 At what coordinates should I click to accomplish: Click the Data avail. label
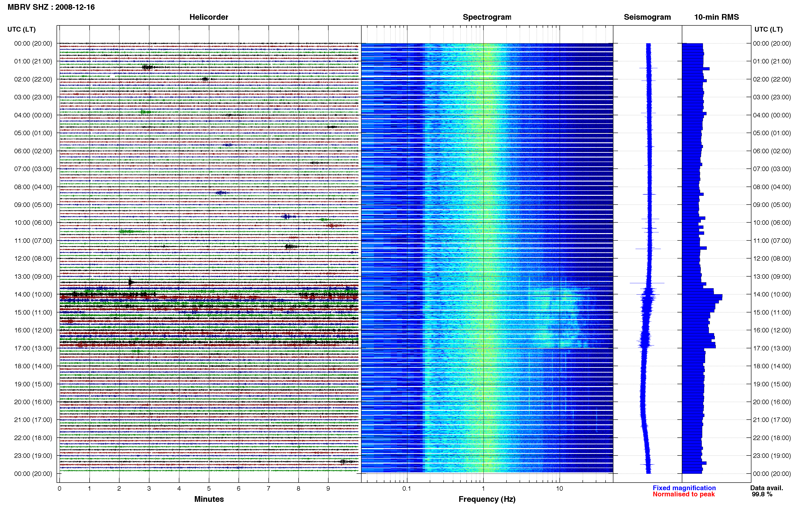[x=767, y=488]
